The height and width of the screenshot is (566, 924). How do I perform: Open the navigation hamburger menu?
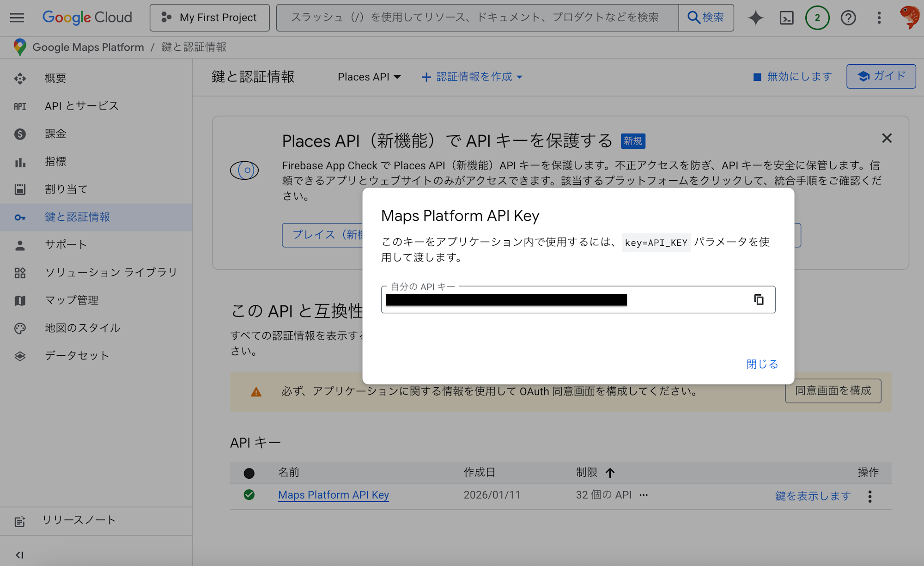click(x=17, y=18)
